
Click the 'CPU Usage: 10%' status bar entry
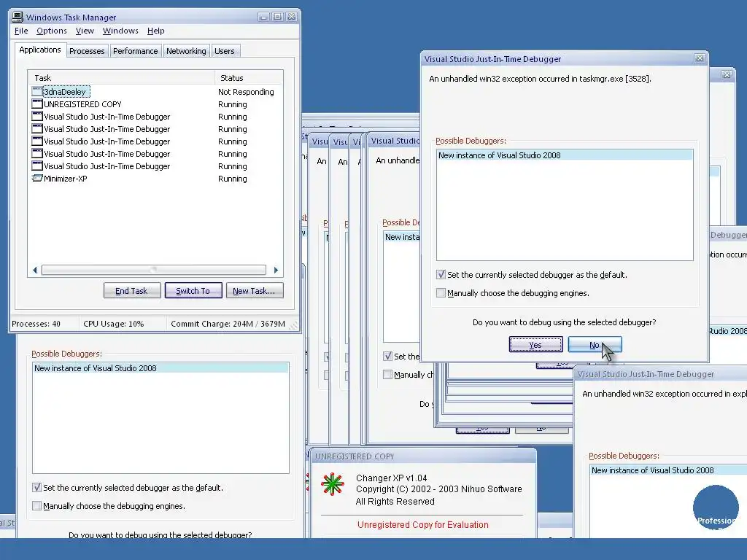pos(113,324)
